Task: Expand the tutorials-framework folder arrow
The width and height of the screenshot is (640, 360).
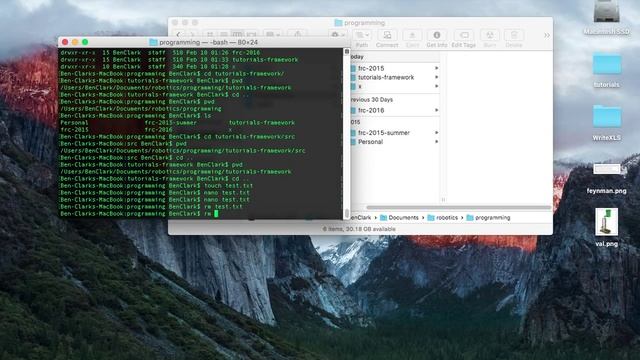Action: (x=436, y=77)
